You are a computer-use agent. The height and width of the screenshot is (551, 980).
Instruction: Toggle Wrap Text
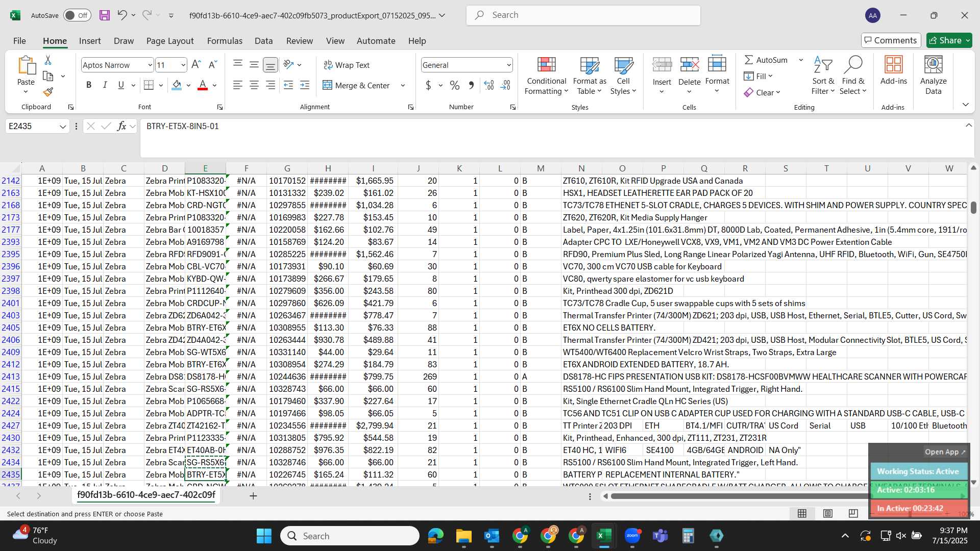347,65
